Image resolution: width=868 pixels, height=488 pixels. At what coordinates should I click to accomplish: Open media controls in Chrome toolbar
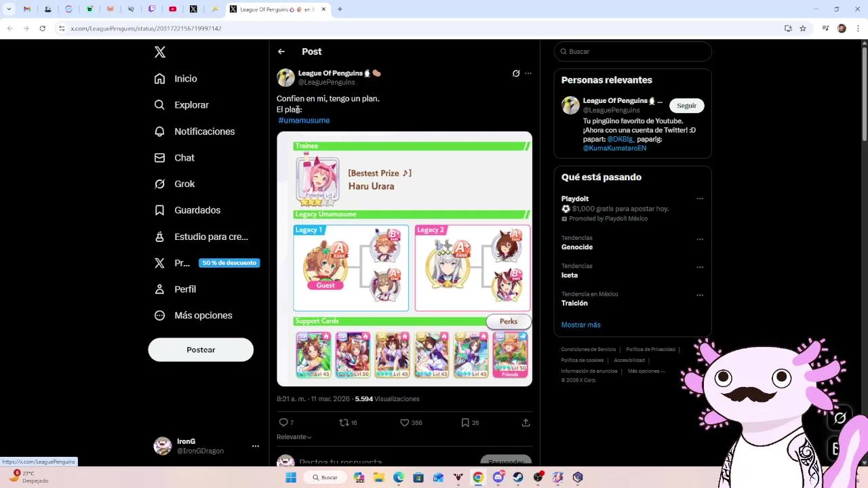[x=825, y=28]
